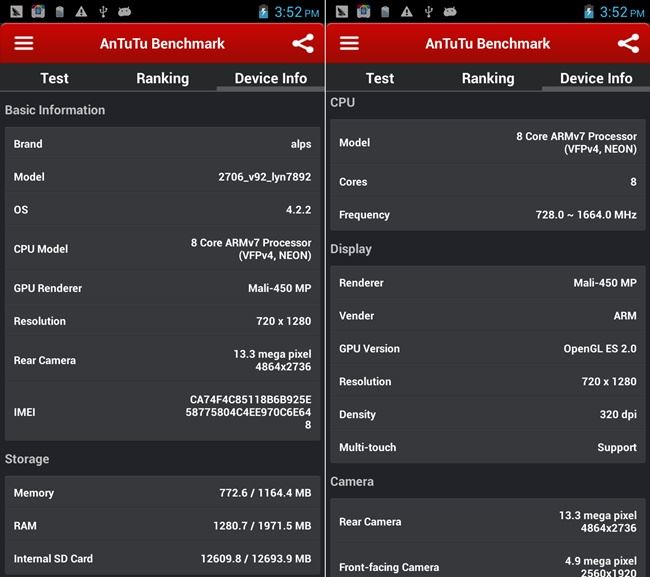The width and height of the screenshot is (650, 577).
Task: Tap screenshot image icon in left status bar
Action: (x=16, y=12)
